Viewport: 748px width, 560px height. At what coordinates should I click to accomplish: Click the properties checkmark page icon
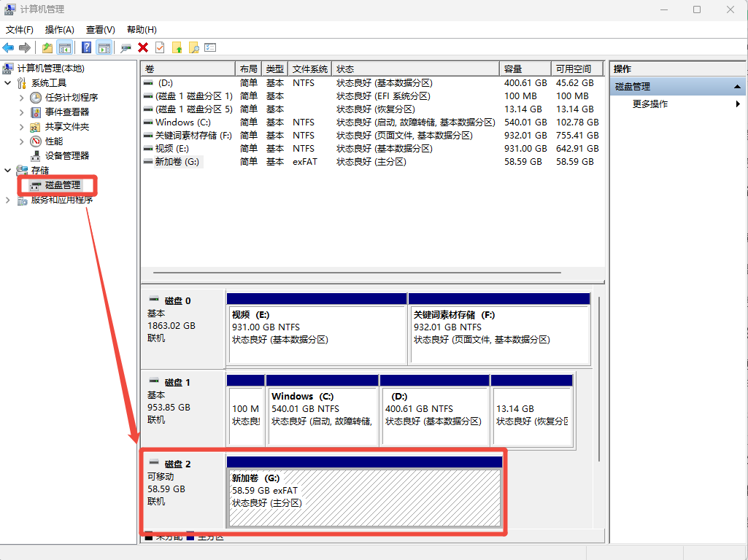pos(160,47)
